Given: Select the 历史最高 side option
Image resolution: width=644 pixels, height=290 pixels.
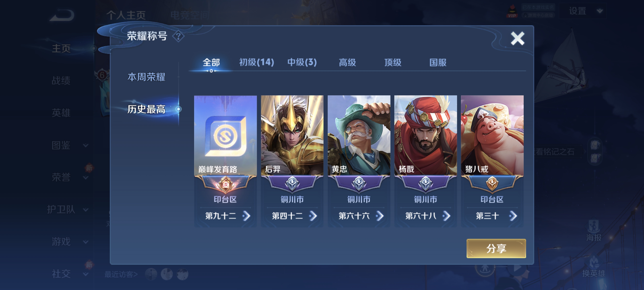Looking at the screenshot, I should [x=147, y=109].
